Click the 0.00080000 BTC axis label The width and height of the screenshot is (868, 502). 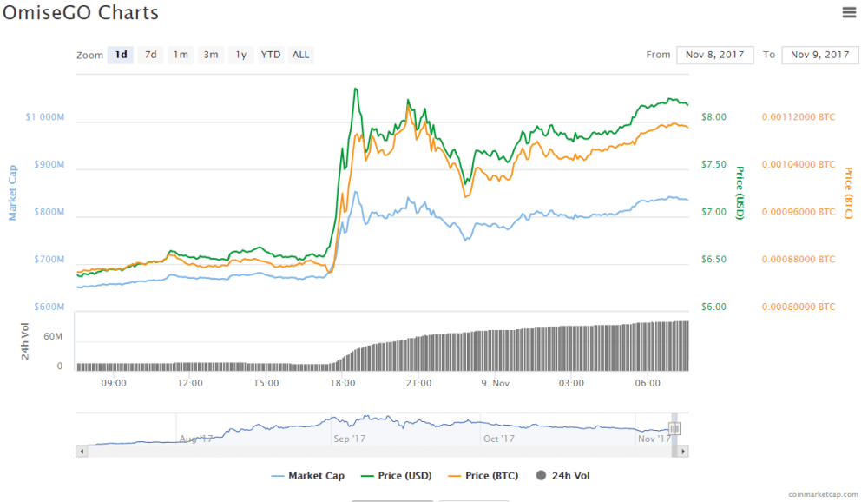click(x=799, y=307)
